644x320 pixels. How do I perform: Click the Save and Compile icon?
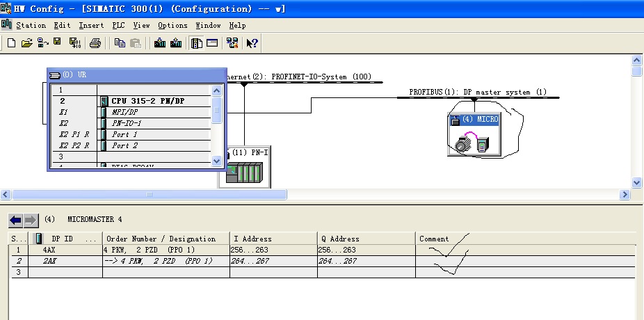coord(74,42)
